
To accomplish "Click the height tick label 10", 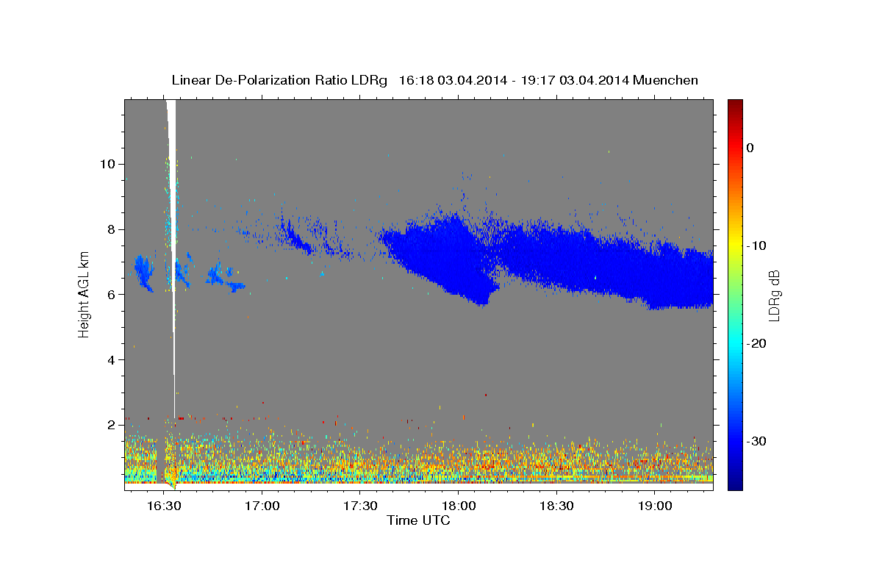I will point(109,164).
